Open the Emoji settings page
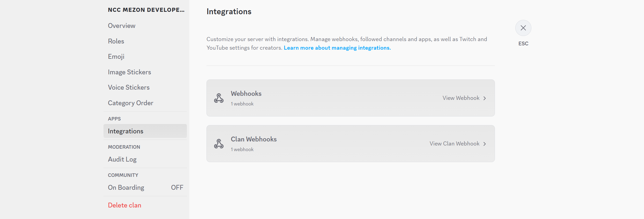 click(x=116, y=57)
